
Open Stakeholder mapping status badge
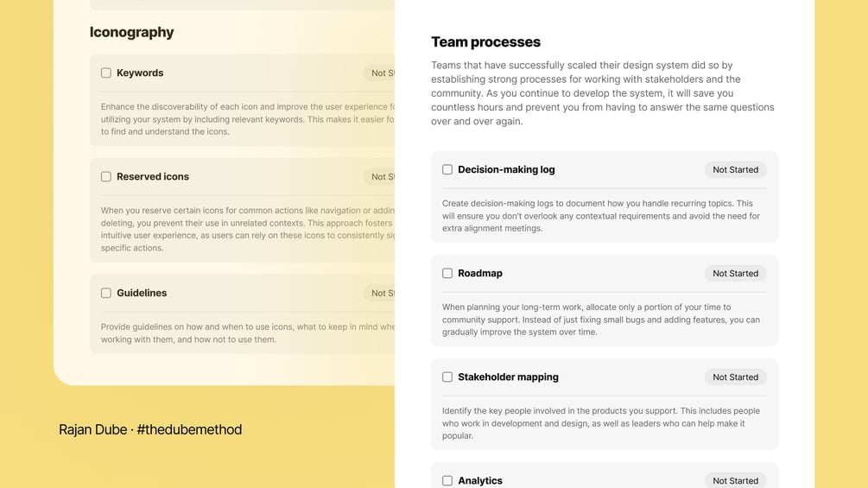[x=735, y=377]
